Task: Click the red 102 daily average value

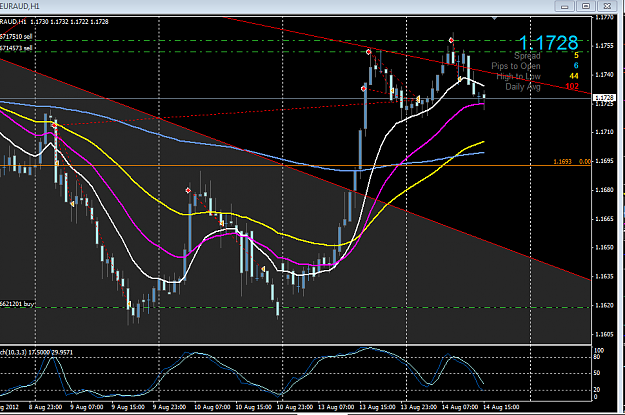Action: (572, 87)
